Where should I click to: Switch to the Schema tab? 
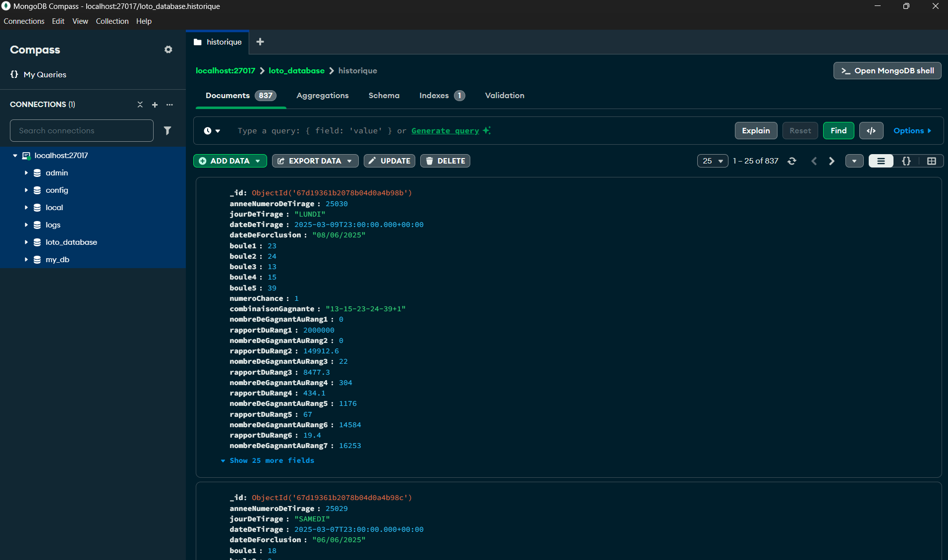coord(384,96)
